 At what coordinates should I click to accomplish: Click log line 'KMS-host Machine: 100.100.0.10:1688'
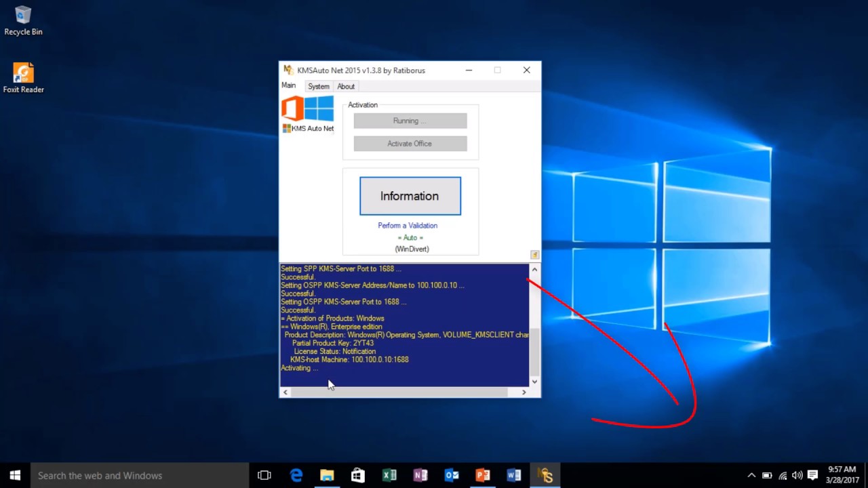pyautogui.click(x=349, y=359)
